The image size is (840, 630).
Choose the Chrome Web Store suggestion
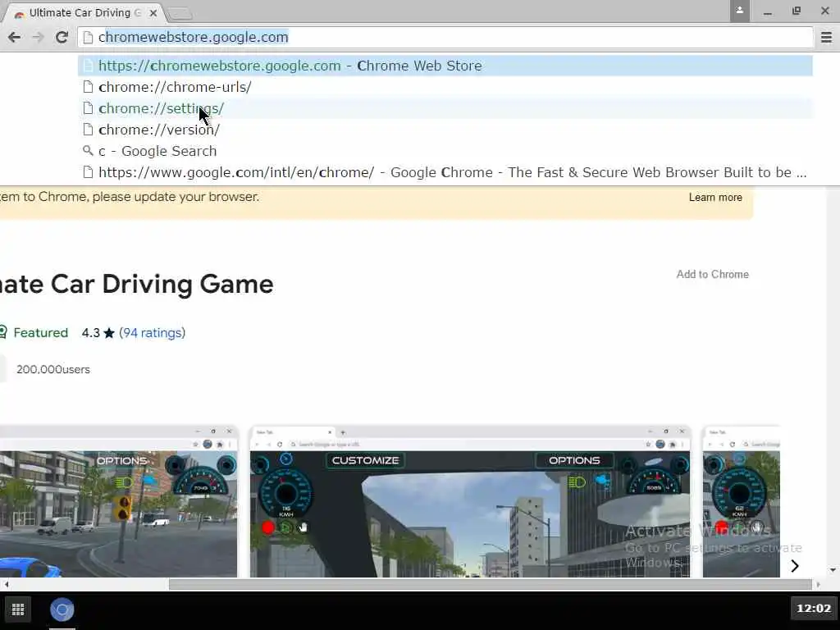coord(445,66)
